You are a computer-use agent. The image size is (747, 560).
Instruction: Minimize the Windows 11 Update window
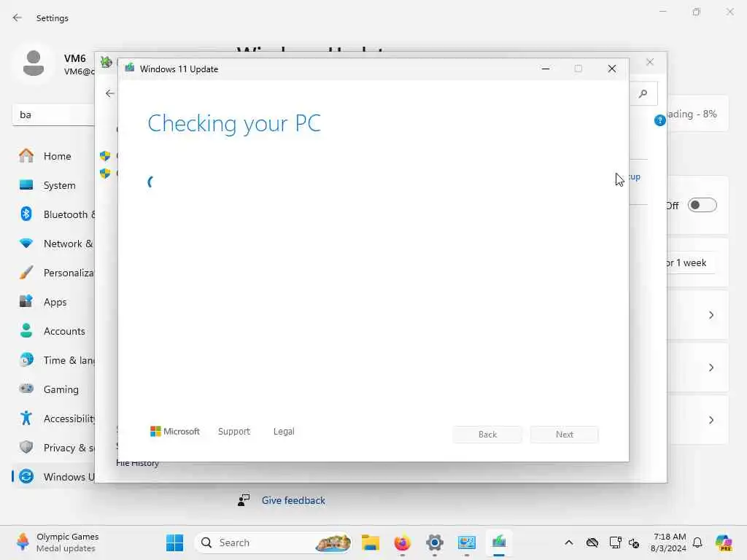546,69
